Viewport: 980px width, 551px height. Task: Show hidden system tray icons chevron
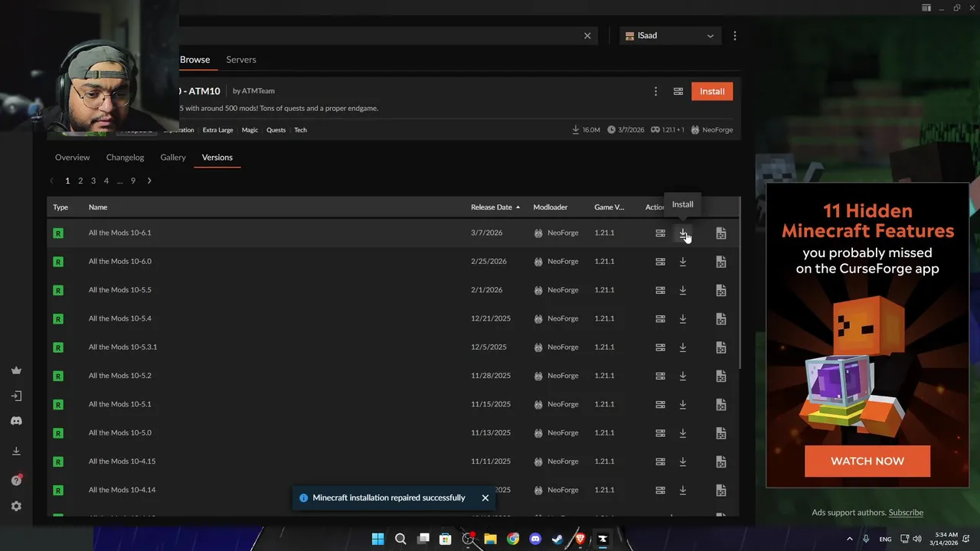point(849,539)
